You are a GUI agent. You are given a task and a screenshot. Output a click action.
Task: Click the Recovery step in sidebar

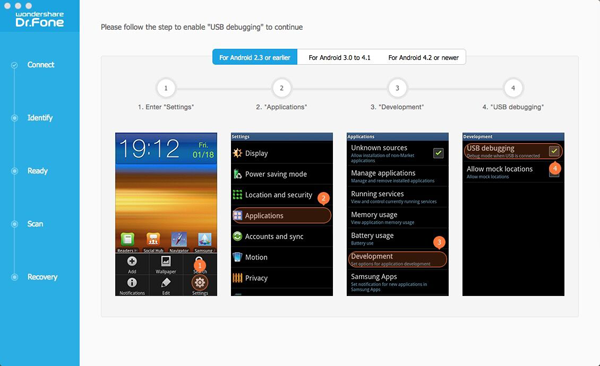[x=42, y=277]
